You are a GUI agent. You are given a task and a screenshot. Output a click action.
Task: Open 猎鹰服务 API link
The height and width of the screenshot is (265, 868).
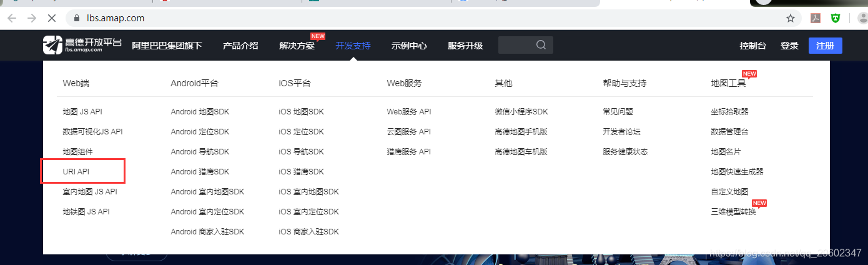(409, 152)
